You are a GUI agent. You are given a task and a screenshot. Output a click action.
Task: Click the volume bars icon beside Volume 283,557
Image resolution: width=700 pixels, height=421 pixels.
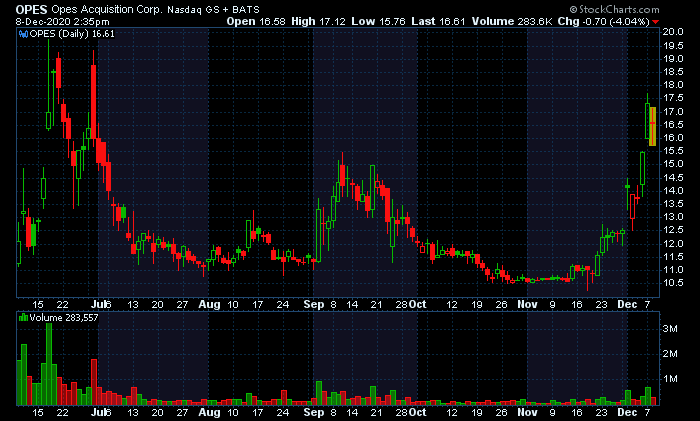pyautogui.click(x=23, y=318)
